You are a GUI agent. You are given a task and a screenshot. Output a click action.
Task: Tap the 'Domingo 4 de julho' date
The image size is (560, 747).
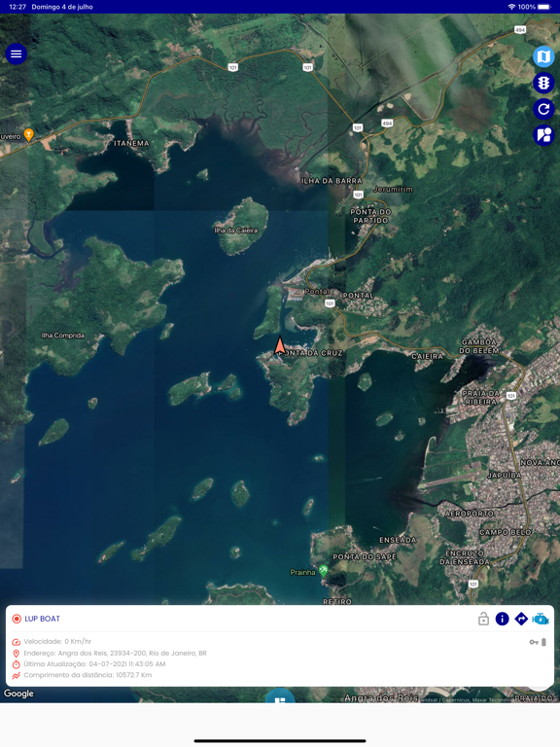coord(62,7)
